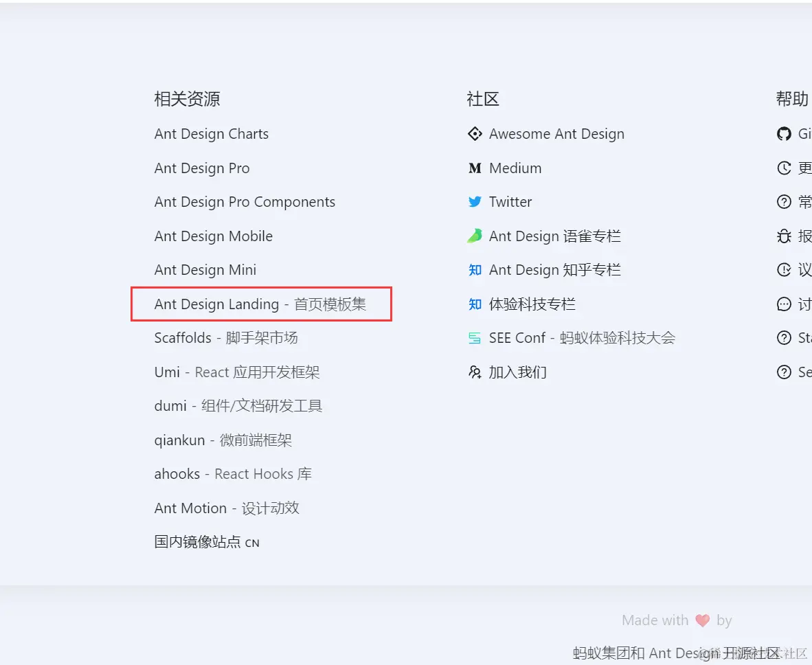Go to qiankun 微前端框架

point(223,440)
